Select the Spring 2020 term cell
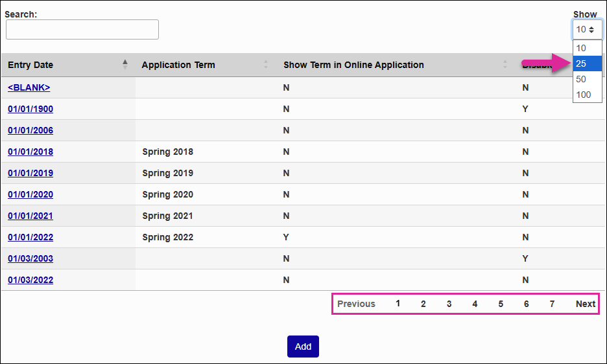This screenshot has height=364, width=607. (x=167, y=194)
